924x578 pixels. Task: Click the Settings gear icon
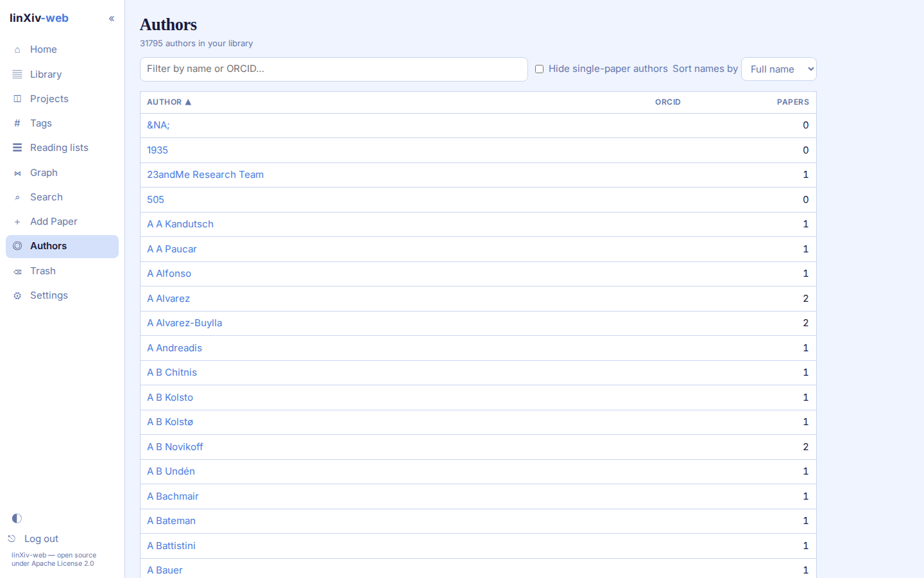[x=17, y=296]
